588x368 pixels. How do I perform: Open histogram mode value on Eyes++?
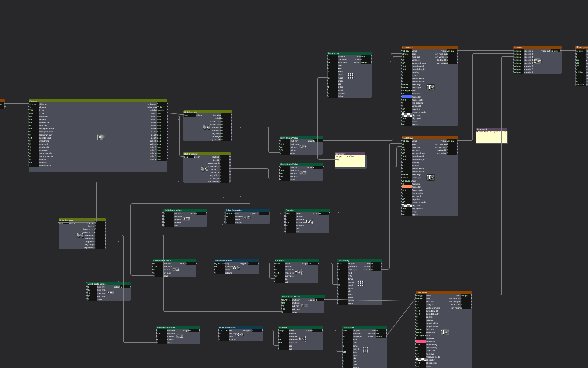34,129
